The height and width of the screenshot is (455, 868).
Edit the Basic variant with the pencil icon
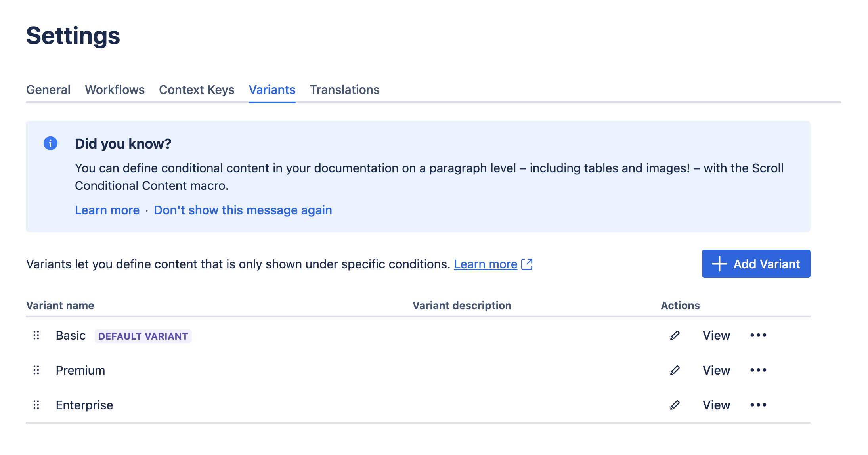coord(675,335)
